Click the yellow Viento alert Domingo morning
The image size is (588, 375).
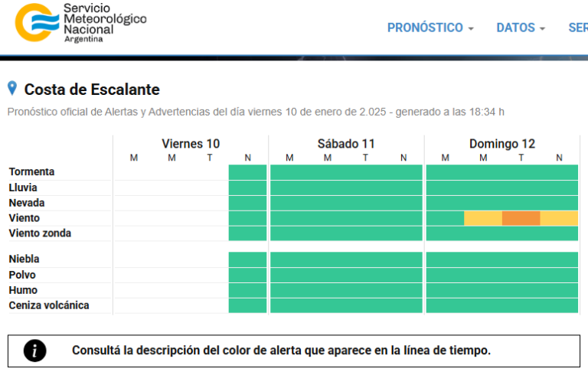pyautogui.click(x=483, y=218)
